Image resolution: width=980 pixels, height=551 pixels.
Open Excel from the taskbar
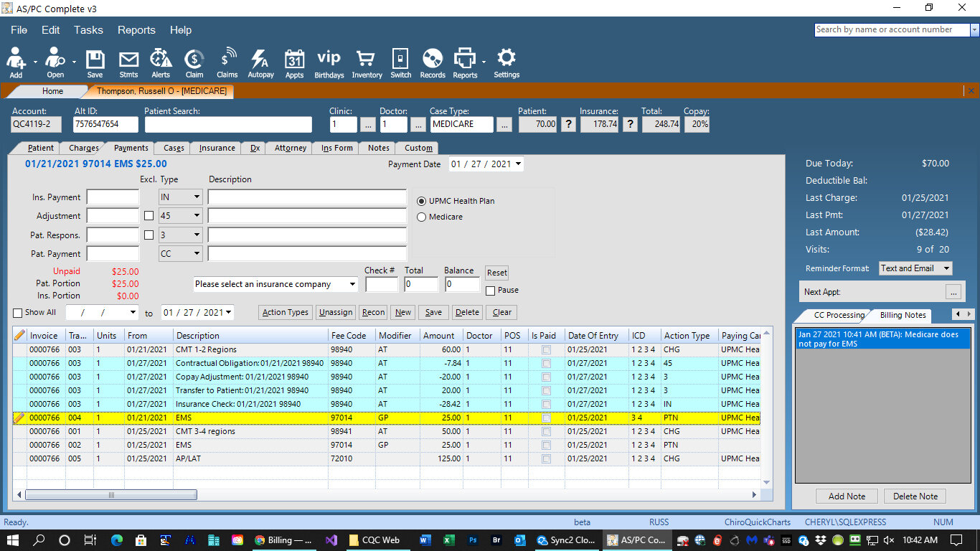coord(448,540)
